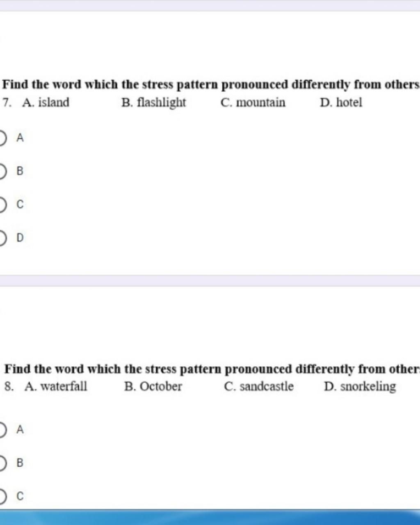Click the question number 8 label
420x525 pixels.
(x=8, y=386)
